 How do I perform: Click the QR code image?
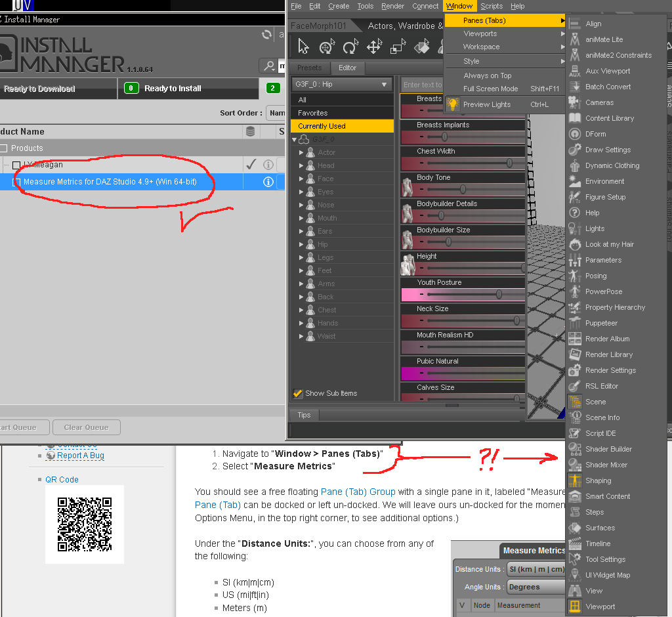(85, 524)
